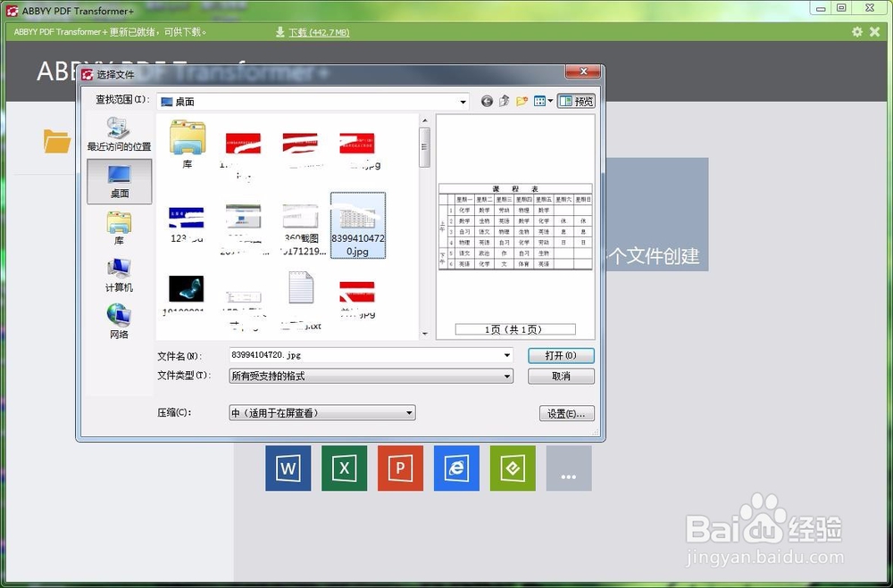Click the more formats ellipsis tile
The image size is (893, 588).
pos(569,468)
